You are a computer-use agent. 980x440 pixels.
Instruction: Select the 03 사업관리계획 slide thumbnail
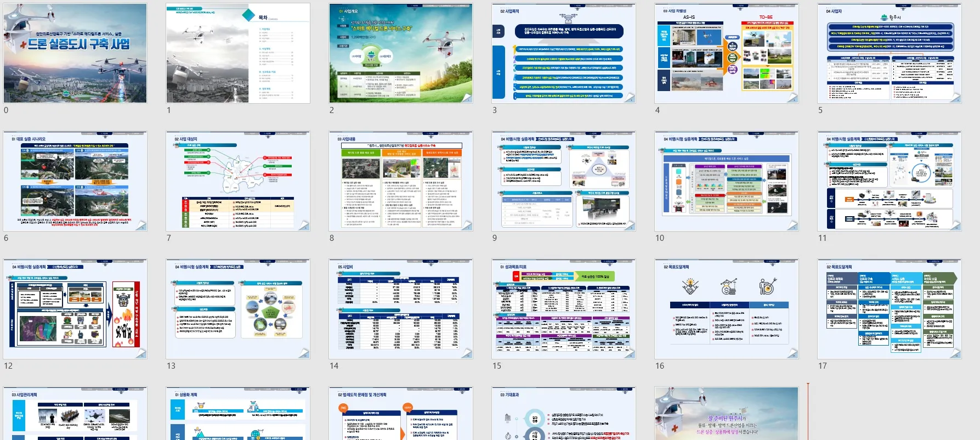tap(75, 414)
